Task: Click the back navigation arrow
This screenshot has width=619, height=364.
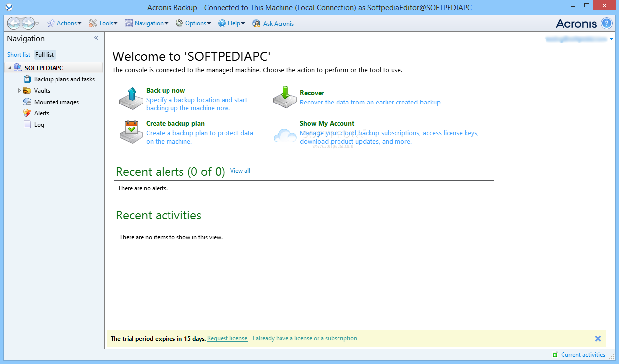Action: 13,23
